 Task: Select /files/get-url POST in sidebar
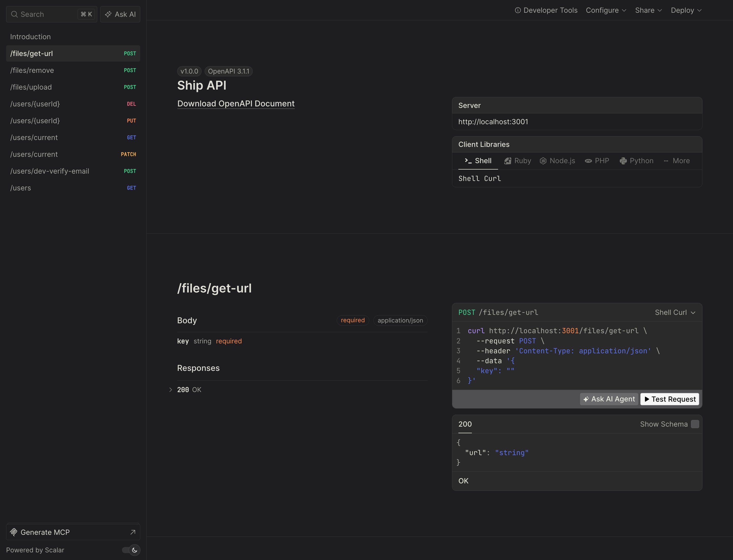(x=73, y=53)
